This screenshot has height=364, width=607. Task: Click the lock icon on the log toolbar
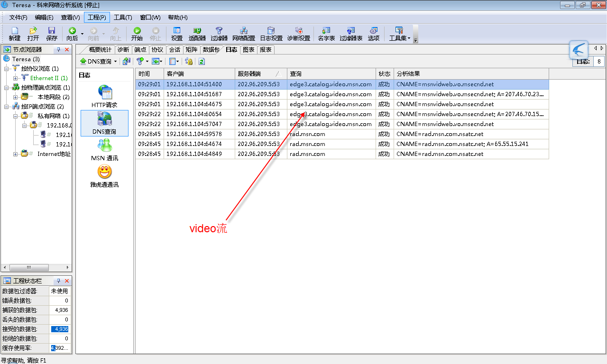click(x=189, y=61)
